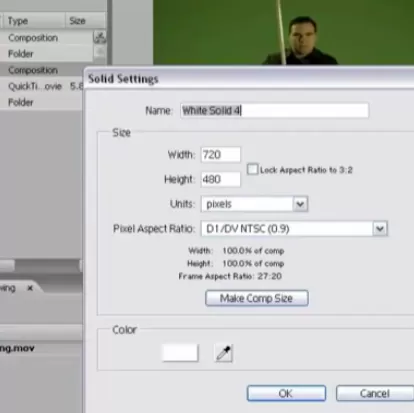
Task: Click the Name field with White Solid 4
Action: point(275,110)
